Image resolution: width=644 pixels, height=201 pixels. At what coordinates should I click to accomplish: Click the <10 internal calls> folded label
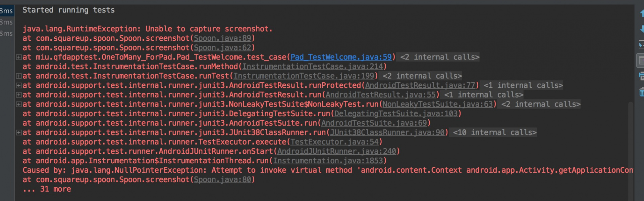(494, 132)
